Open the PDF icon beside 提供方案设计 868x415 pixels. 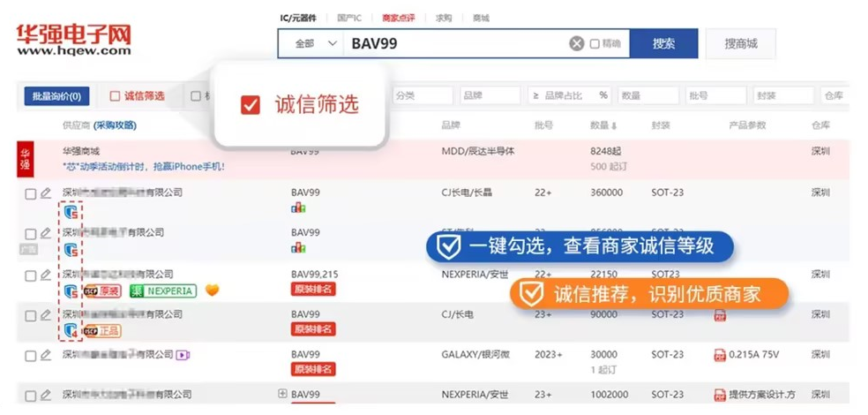pos(720,395)
